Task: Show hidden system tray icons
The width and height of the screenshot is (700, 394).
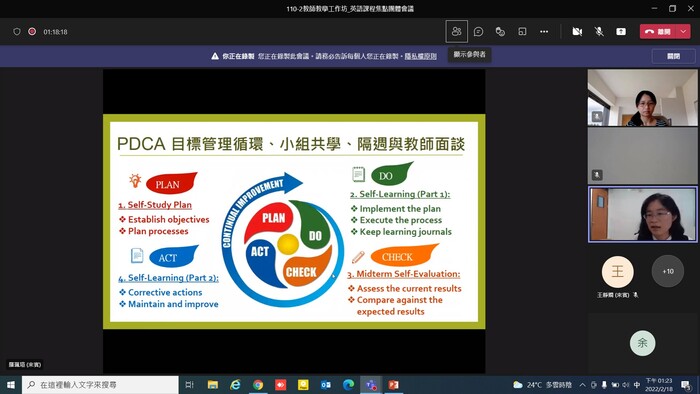Action: 583,385
